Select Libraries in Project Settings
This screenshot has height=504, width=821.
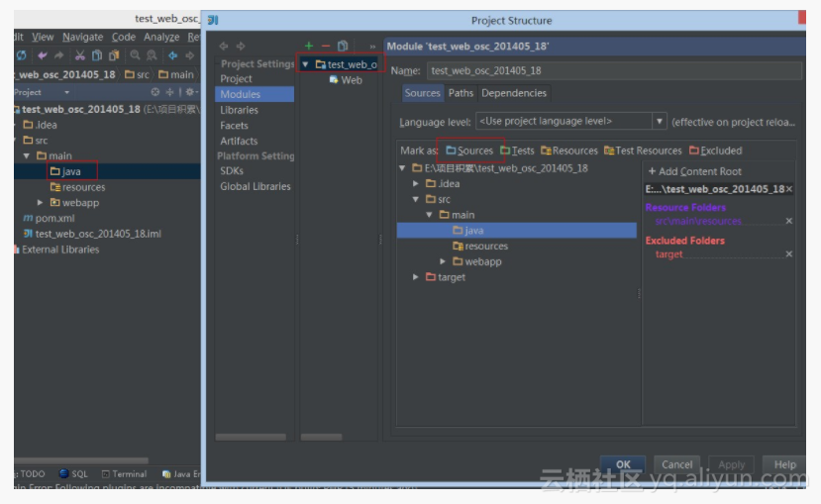pos(240,110)
